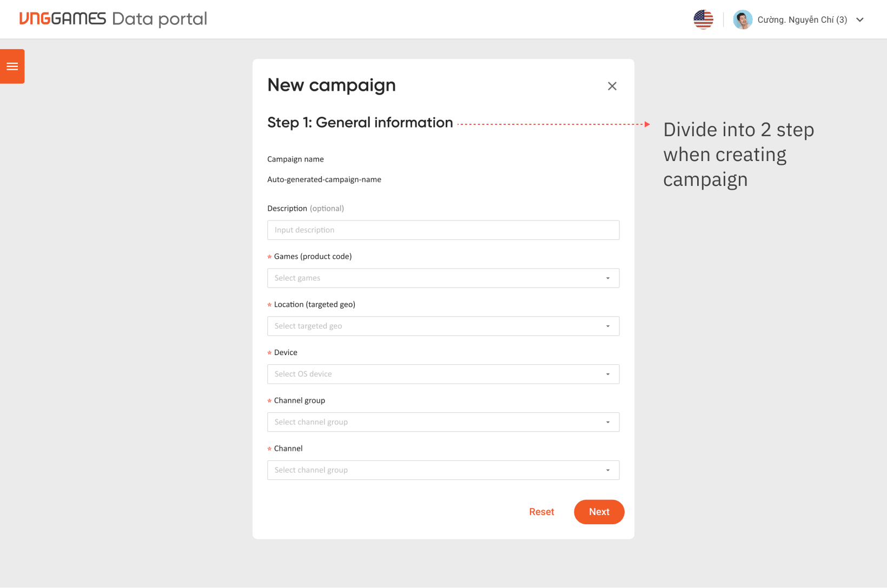Screen dimensions: 887x588
Task: Focus the Input description field
Action: [443, 230]
